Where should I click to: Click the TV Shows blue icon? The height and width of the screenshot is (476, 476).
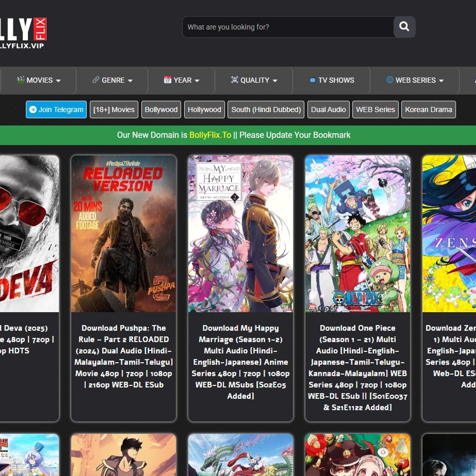pyautogui.click(x=312, y=80)
